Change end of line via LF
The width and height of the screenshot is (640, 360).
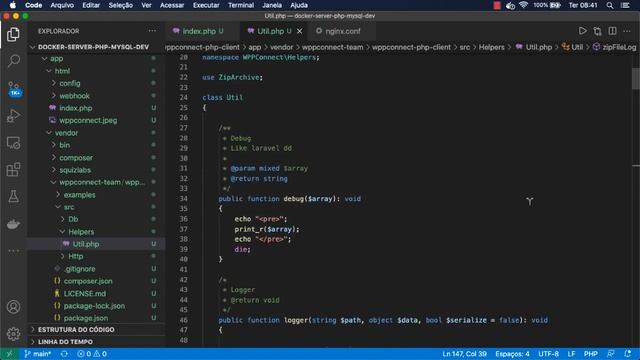[571, 354]
